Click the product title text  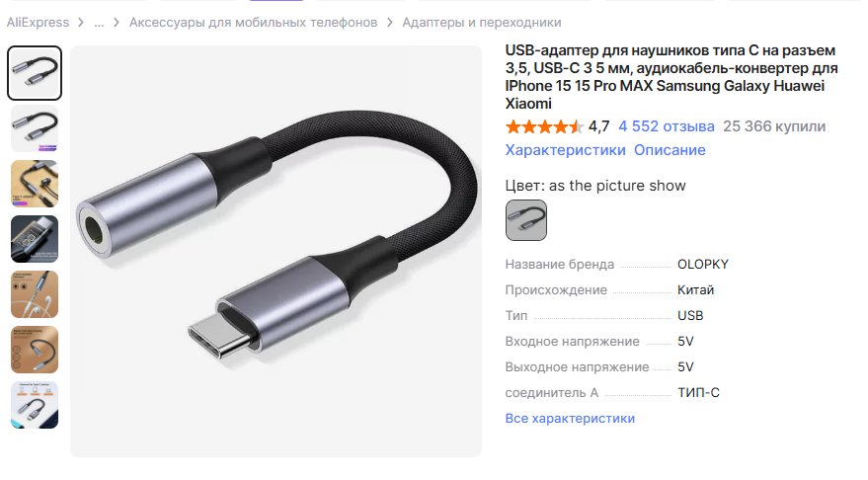tap(671, 77)
